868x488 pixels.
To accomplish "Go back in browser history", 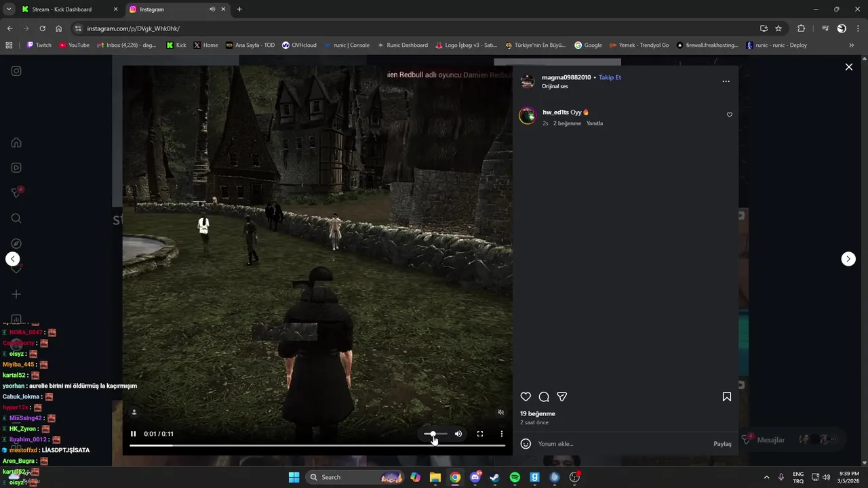I will click(9, 28).
